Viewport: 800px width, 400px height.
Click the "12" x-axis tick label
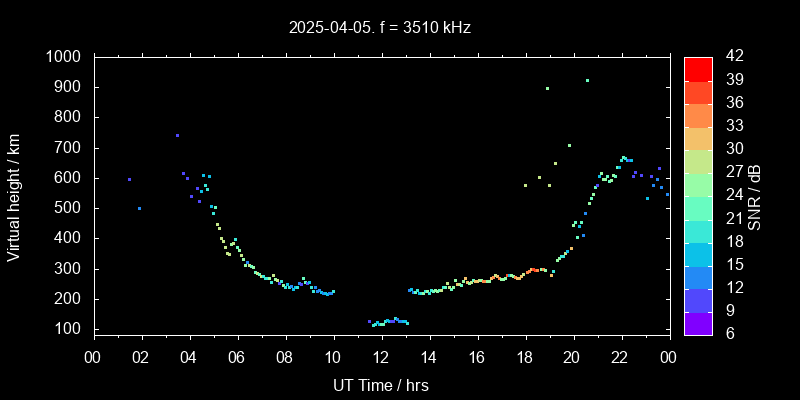[381, 356]
